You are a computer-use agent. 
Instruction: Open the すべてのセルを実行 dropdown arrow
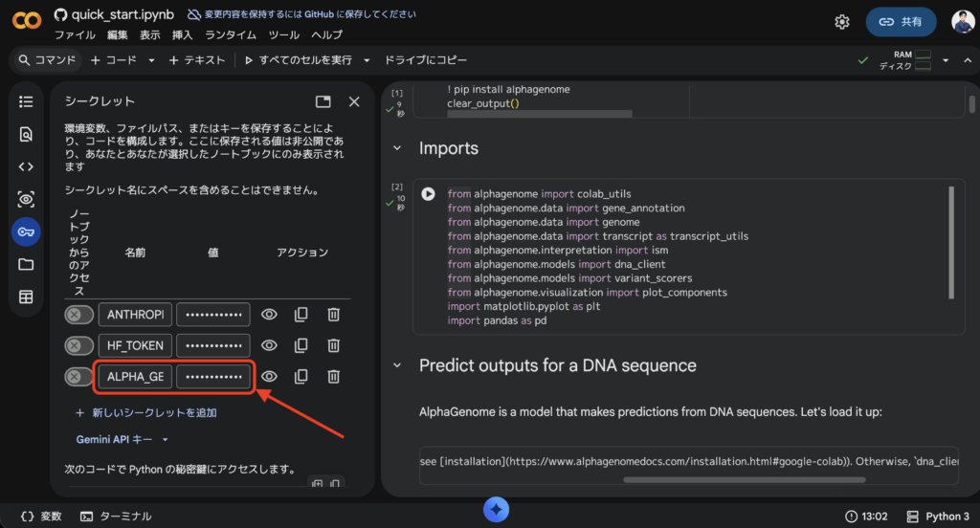(366, 60)
